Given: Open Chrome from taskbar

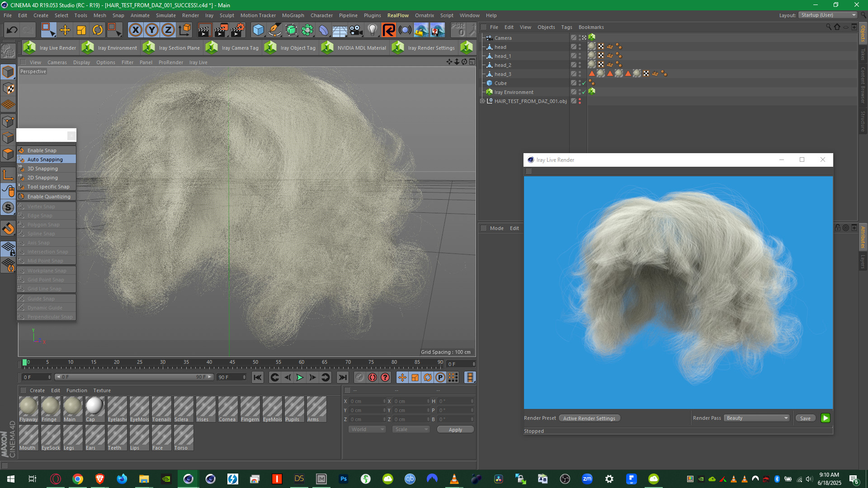Looking at the screenshot, I should (78, 479).
